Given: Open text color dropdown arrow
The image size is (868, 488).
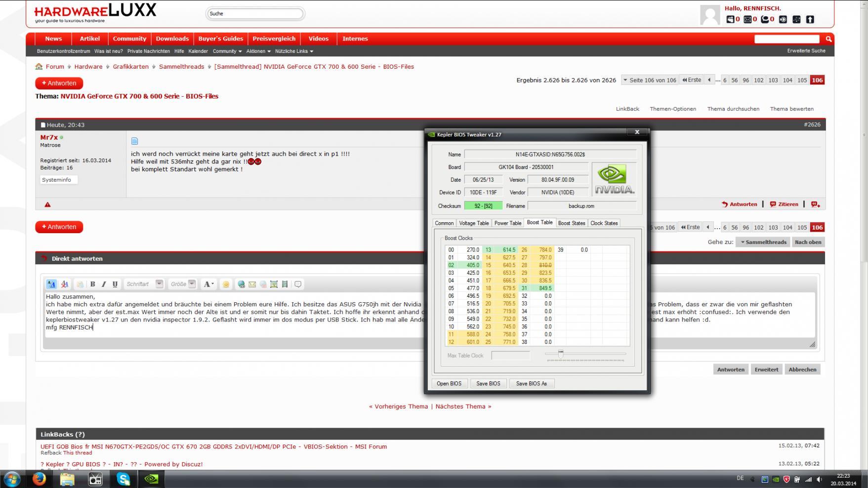Looking at the screenshot, I should tap(213, 284).
